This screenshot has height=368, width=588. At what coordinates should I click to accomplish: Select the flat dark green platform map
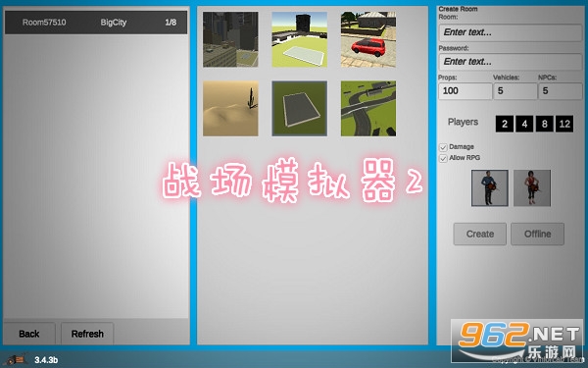(x=299, y=109)
